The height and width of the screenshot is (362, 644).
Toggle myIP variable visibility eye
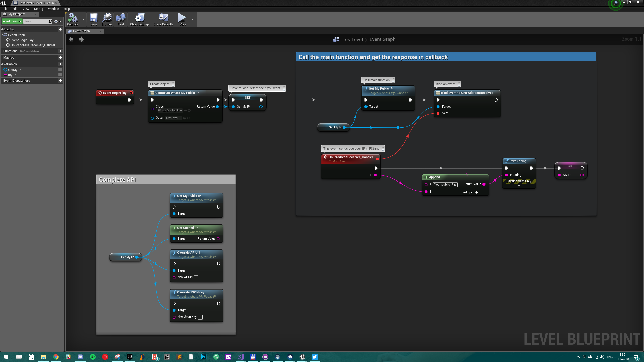60,75
